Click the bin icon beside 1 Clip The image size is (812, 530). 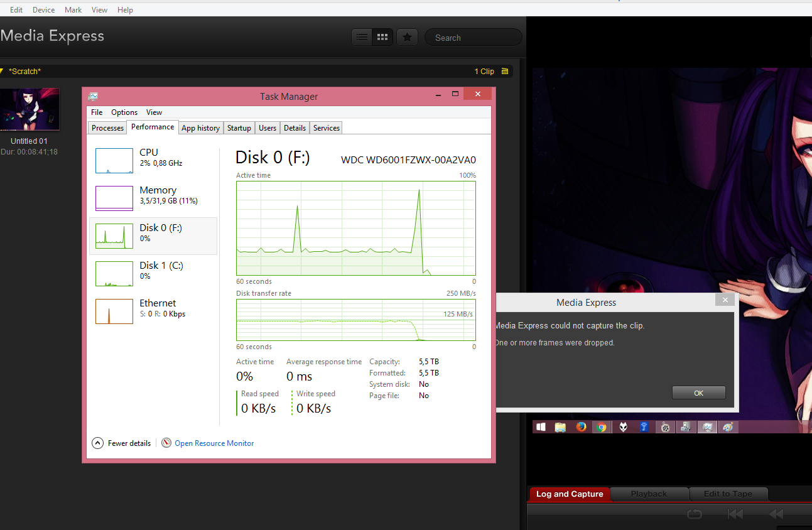click(x=505, y=71)
